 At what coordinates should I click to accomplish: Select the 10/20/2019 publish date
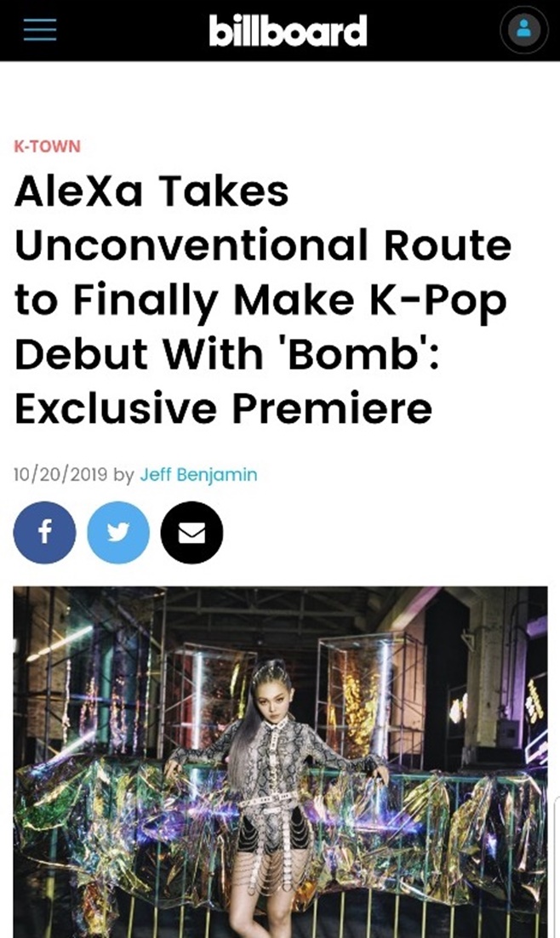click(60, 475)
